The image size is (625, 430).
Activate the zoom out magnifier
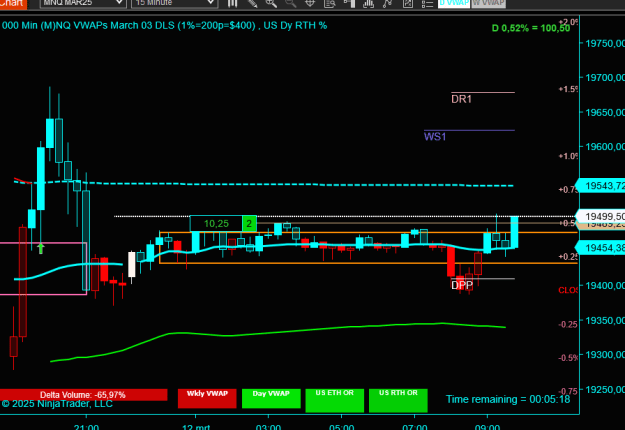click(x=291, y=4)
